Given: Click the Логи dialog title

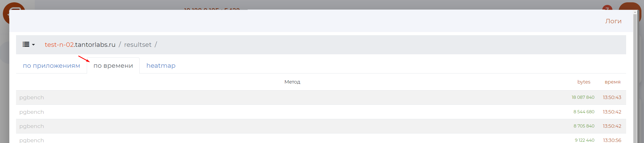Looking at the screenshot, I should coord(613,21).
